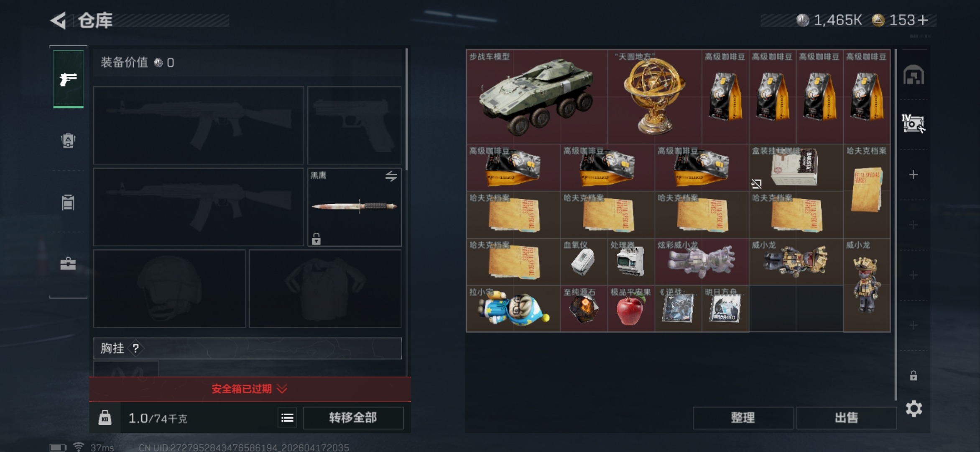Open the level IV storage box icon
This screenshot has width=980, height=452.
coord(914,124)
